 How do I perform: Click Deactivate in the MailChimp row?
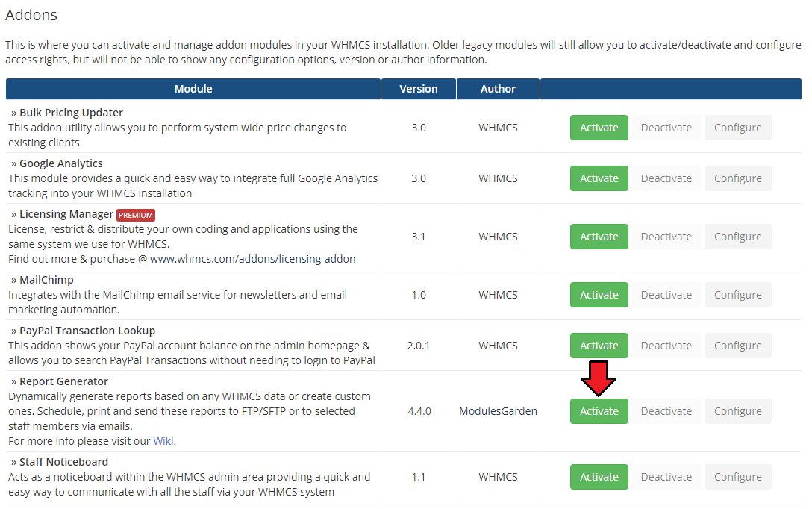point(666,295)
